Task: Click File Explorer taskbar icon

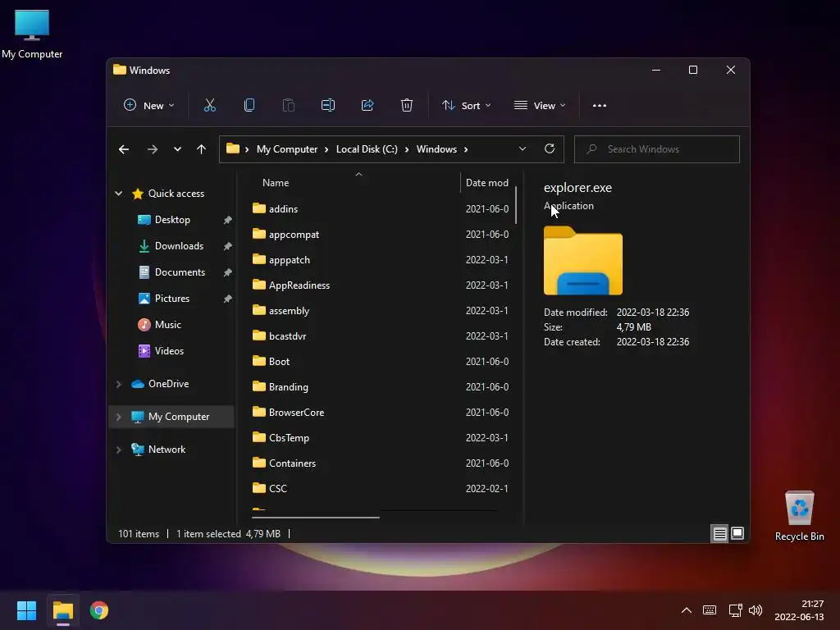Action: coord(62,610)
